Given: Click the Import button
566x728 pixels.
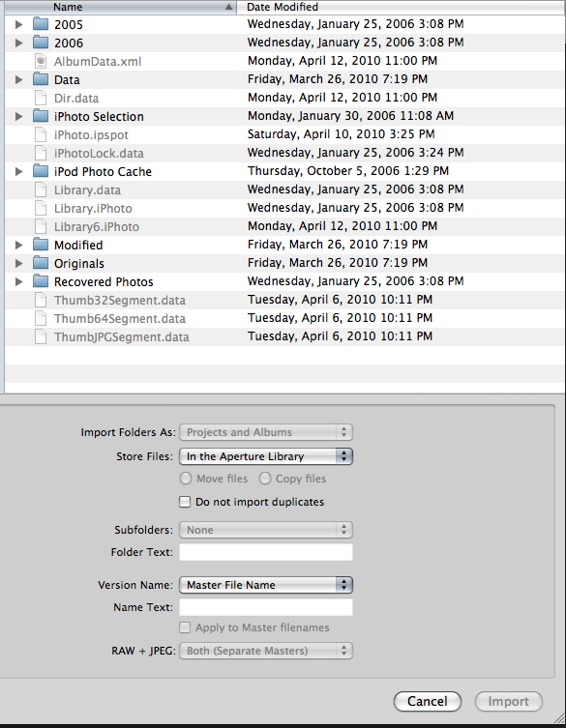Looking at the screenshot, I should point(508,701).
